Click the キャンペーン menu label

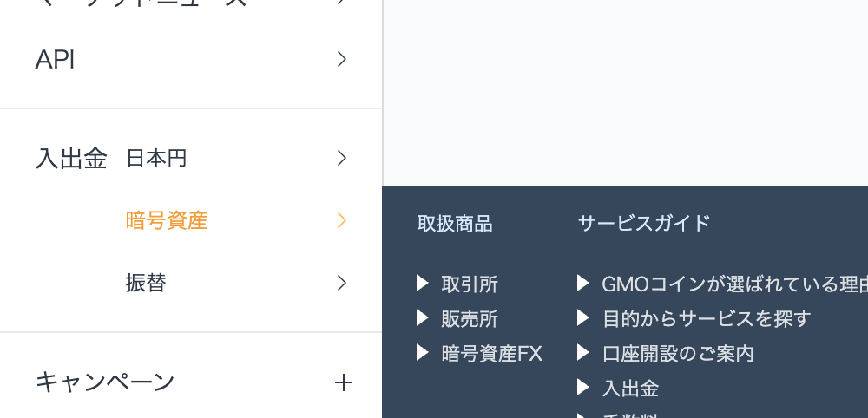pos(105,382)
